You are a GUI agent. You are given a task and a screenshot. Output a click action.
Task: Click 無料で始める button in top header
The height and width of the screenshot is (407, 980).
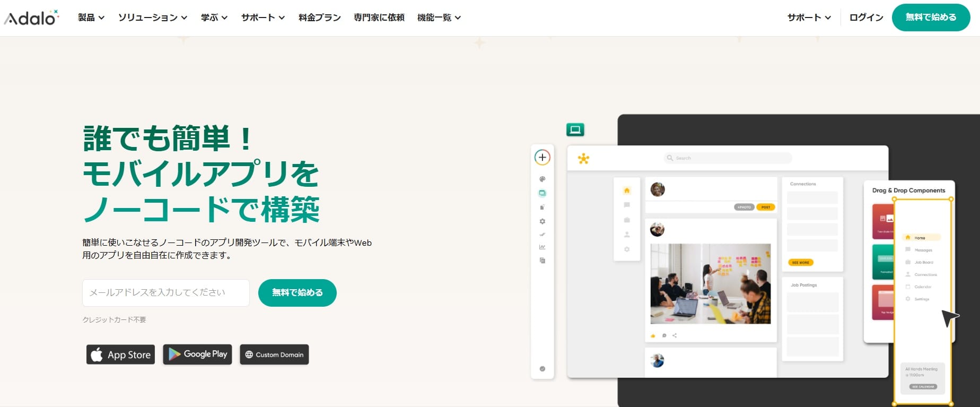pos(931,18)
